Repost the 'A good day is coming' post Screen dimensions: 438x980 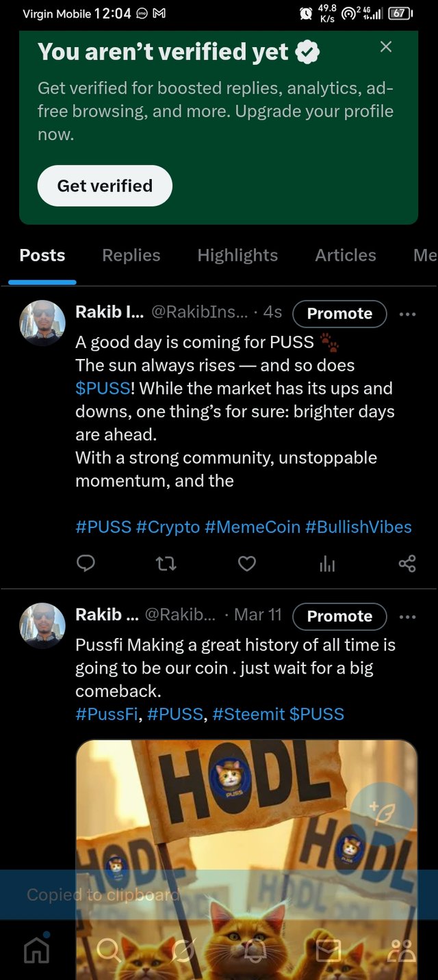click(166, 564)
